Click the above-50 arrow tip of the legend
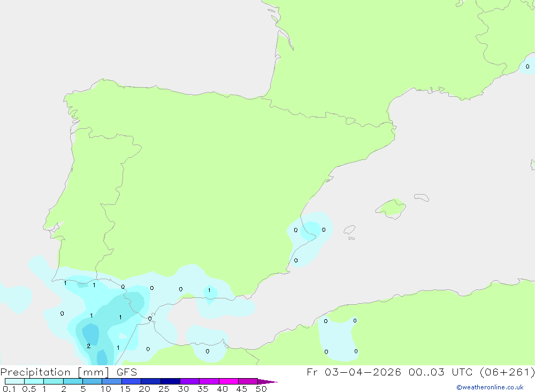 pyautogui.click(x=267, y=382)
